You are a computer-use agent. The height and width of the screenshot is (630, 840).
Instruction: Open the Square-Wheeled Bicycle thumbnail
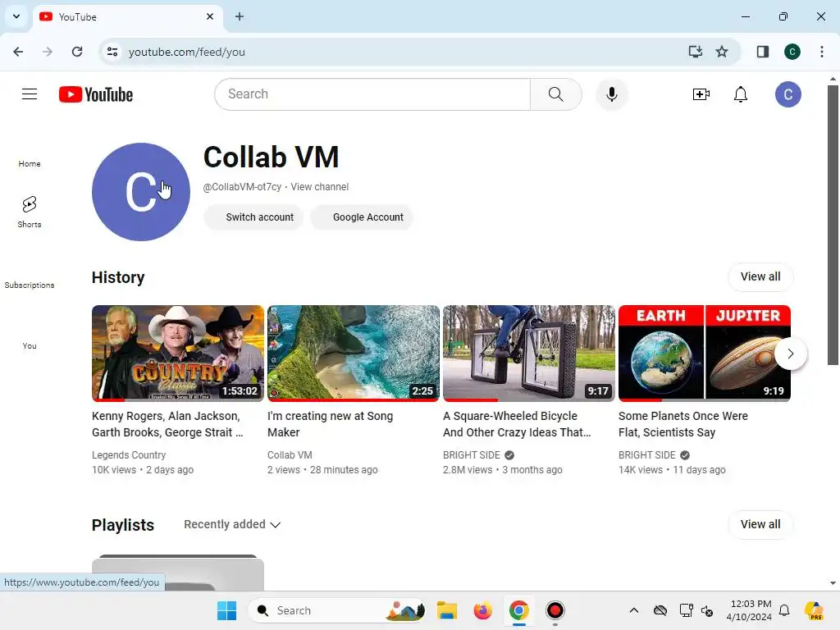(x=529, y=353)
